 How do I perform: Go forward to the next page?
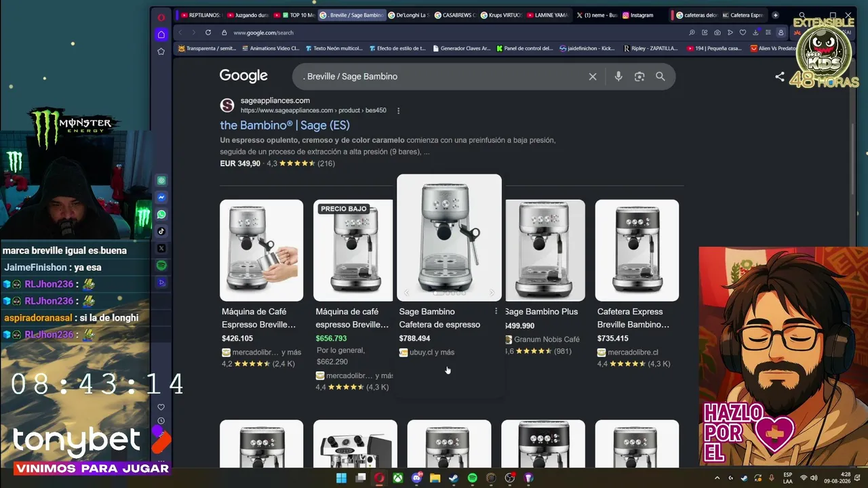click(193, 33)
